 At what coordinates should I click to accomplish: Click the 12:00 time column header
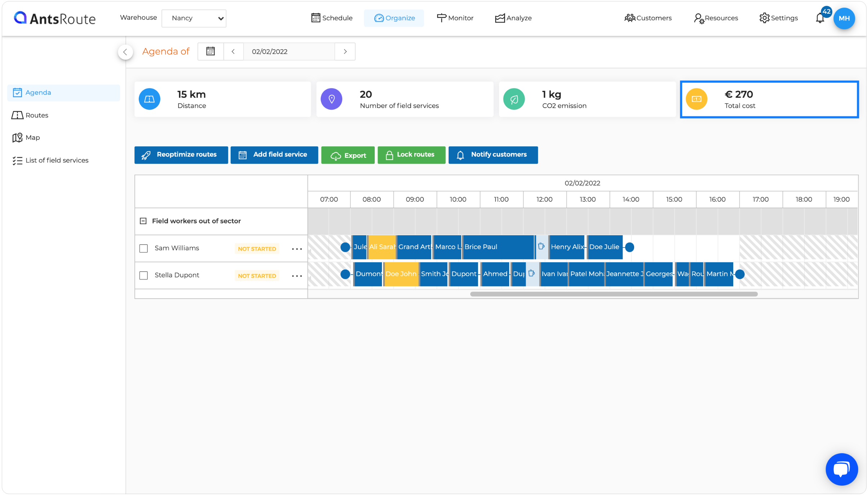(544, 200)
